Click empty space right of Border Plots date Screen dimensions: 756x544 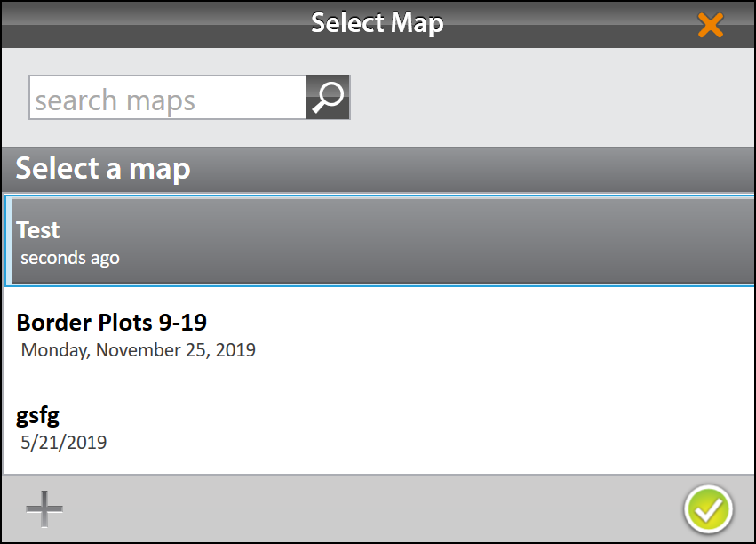[497, 350]
